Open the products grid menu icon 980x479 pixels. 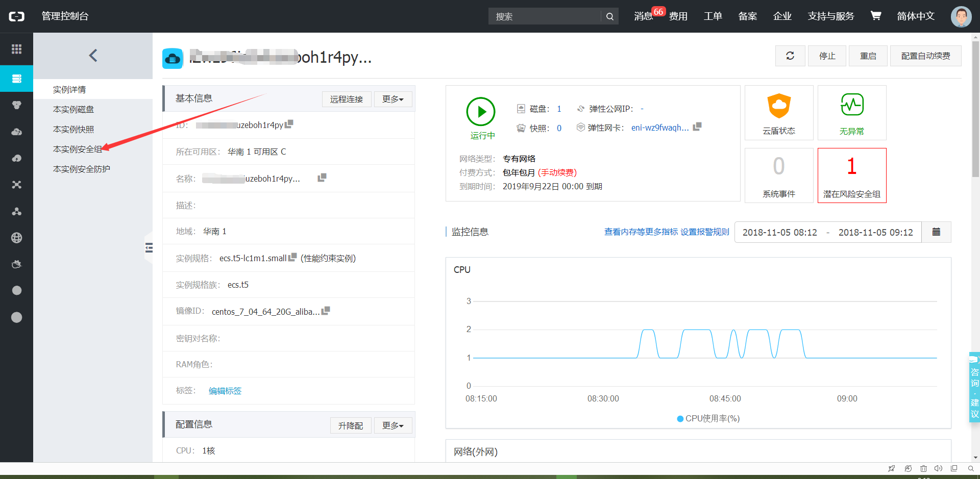tap(16, 49)
